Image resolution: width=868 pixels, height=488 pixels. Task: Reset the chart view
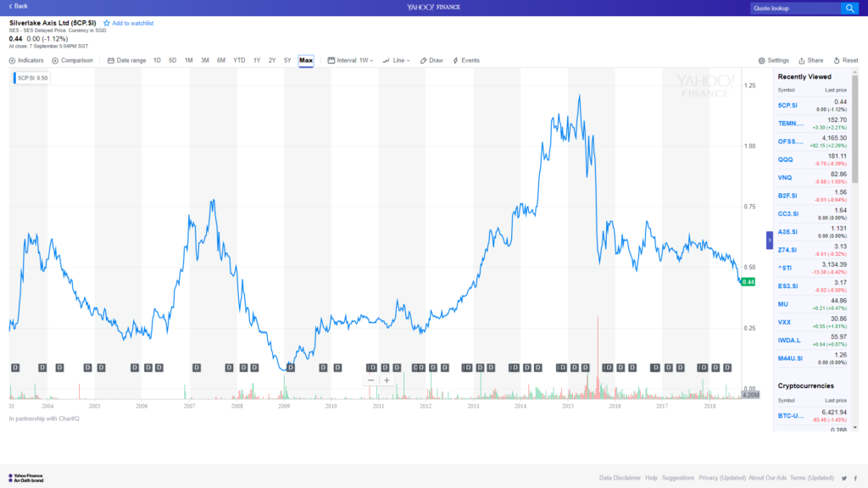click(846, 60)
